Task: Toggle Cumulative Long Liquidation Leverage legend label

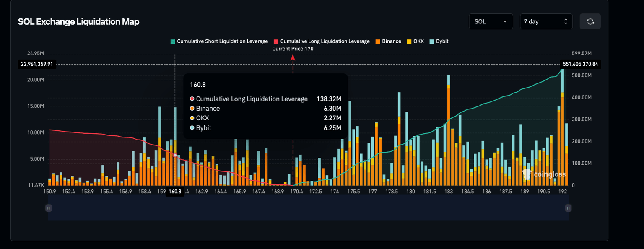Action: [x=325, y=41]
